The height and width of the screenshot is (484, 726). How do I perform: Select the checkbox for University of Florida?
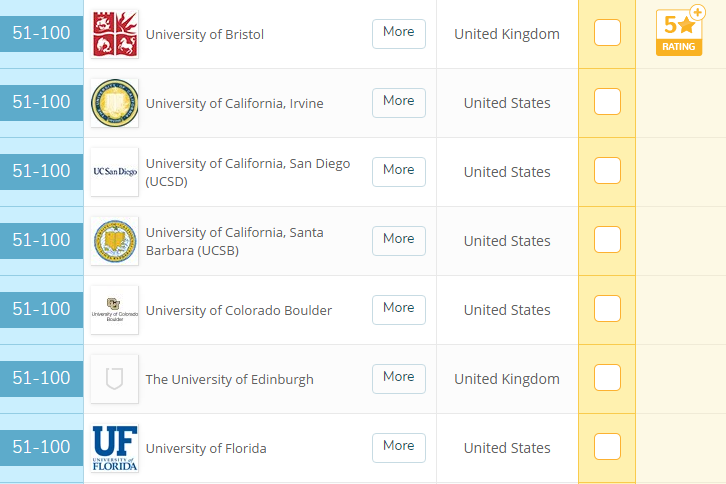click(607, 447)
